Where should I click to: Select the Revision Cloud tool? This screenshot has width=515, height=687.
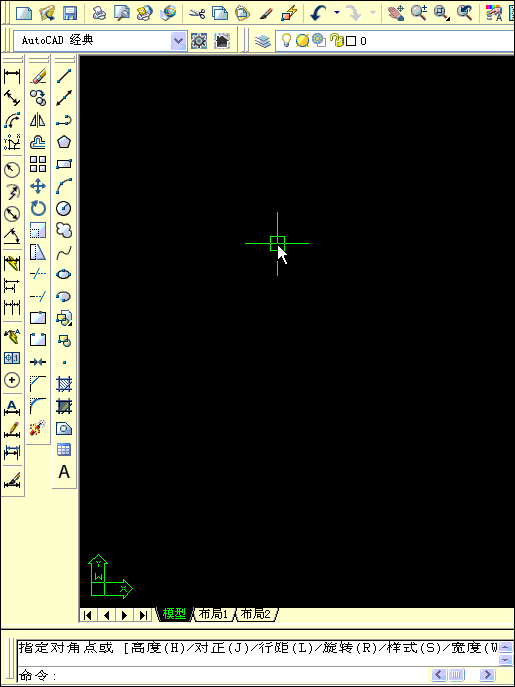[64, 230]
